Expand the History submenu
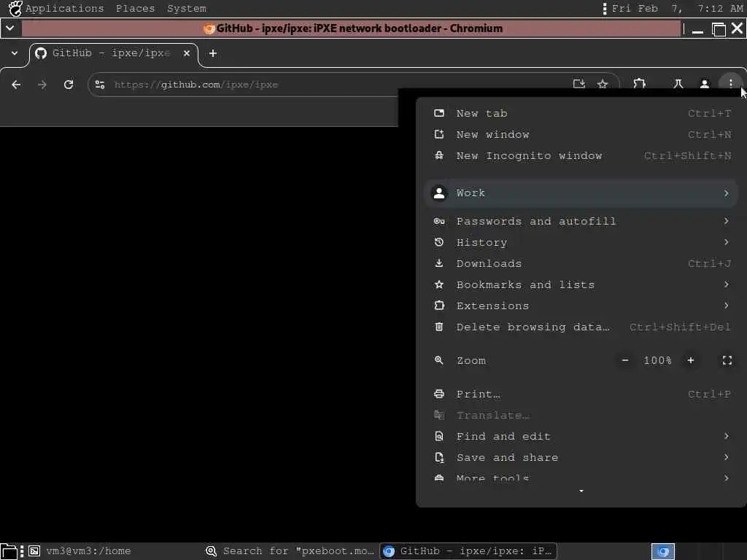Viewport: 747px width, 560px height. pos(581,242)
